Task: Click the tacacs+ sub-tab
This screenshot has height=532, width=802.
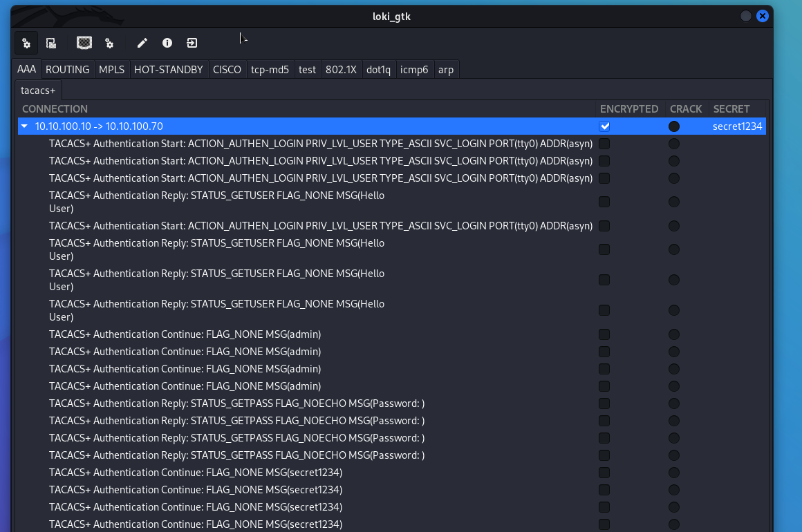Action: click(38, 91)
